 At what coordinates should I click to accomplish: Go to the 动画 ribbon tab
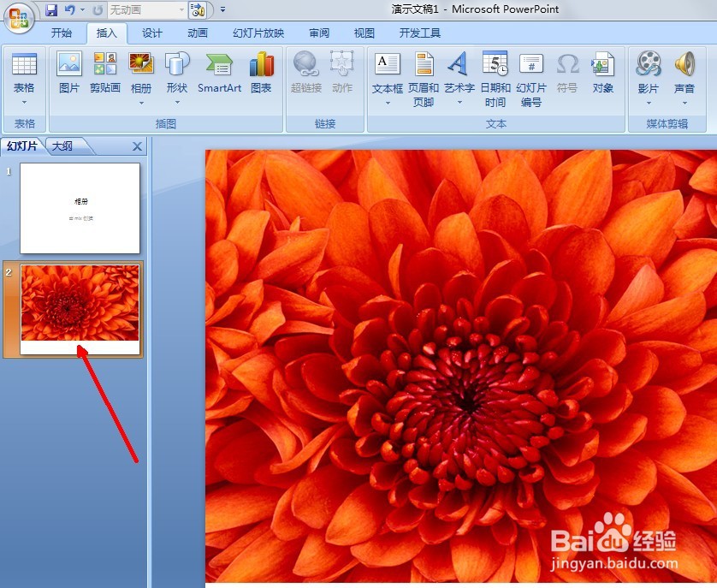pos(198,33)
